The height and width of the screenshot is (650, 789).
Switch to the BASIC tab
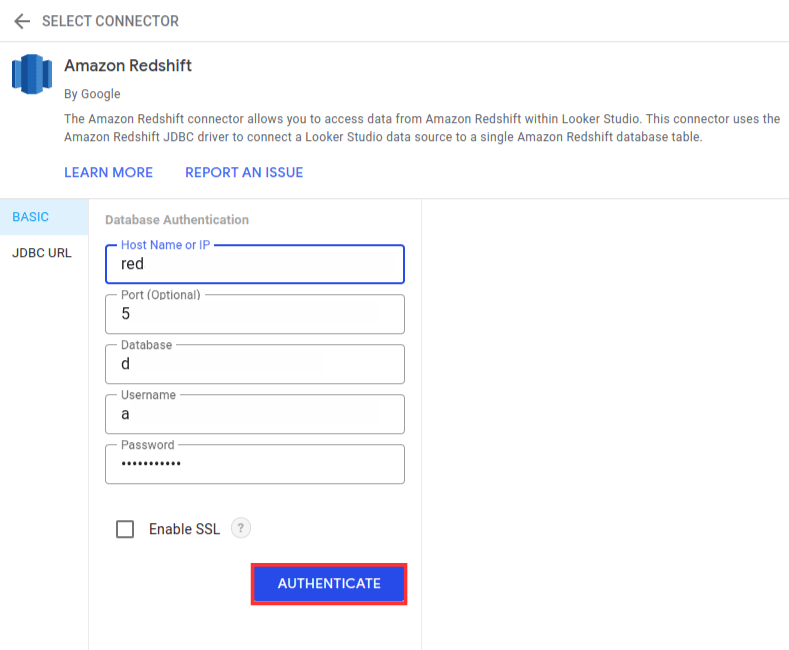point(31,217)
